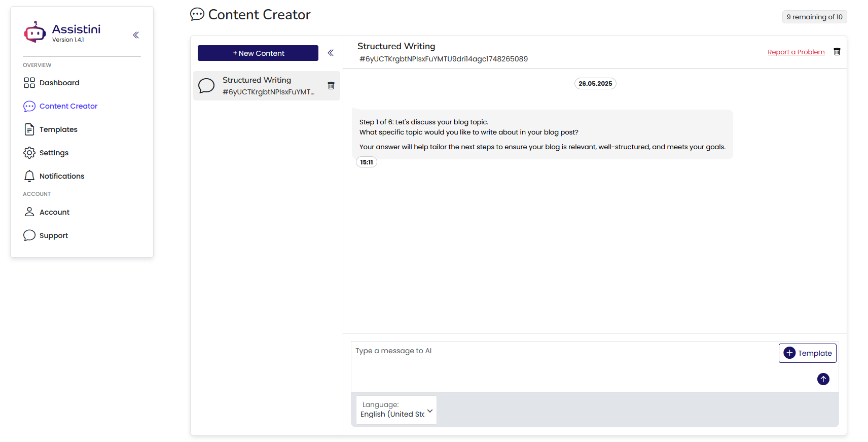Screen dimensions: 868x442
Task: Open Account page
Action: coord(54,212)
